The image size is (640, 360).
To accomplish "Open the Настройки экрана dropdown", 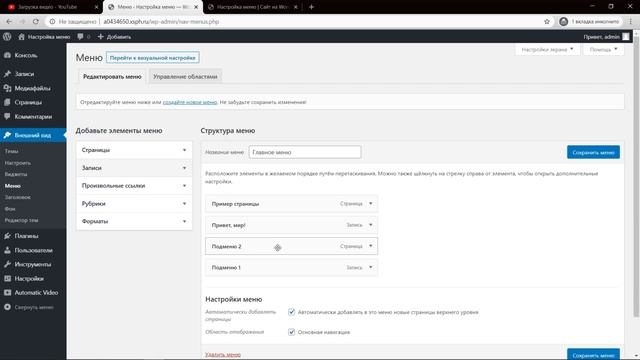I will pyautogui.click(x=547, y=49).
